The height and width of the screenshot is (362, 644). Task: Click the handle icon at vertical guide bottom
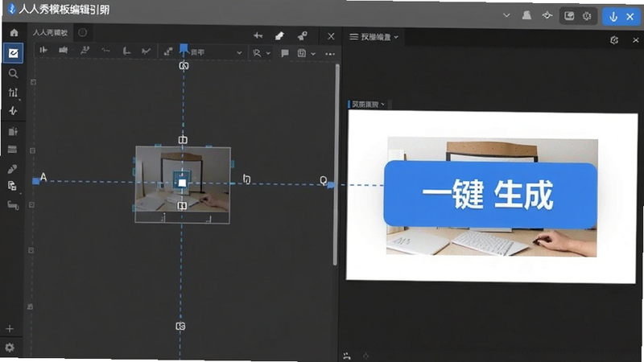(180, 327)
